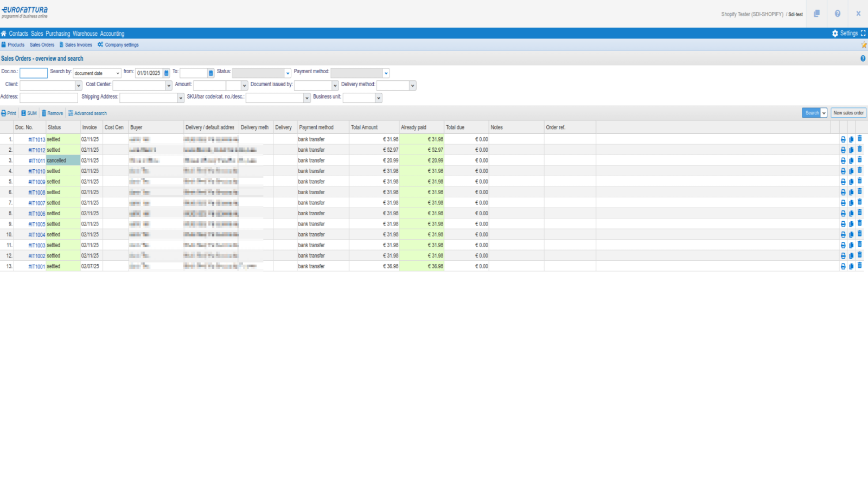Screen dimensions: 868x488
Task: Click the Address input field
Action: (x=49, y=98)
